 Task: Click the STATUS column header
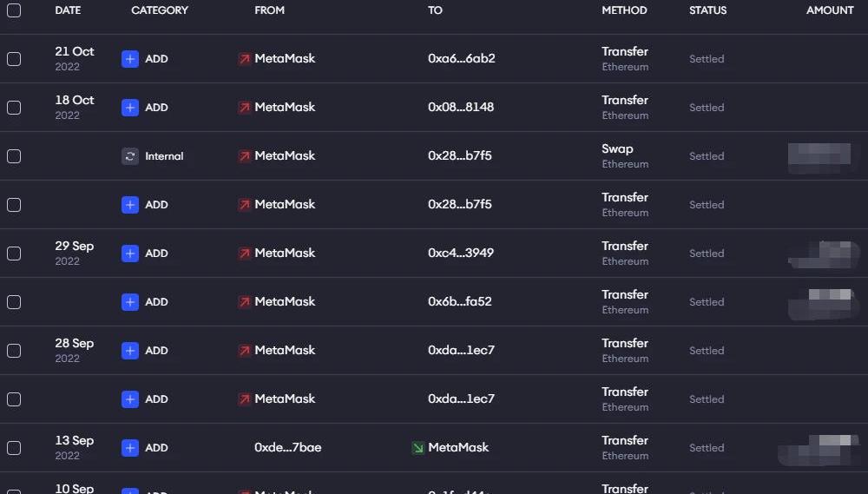(x=707, y=10)
